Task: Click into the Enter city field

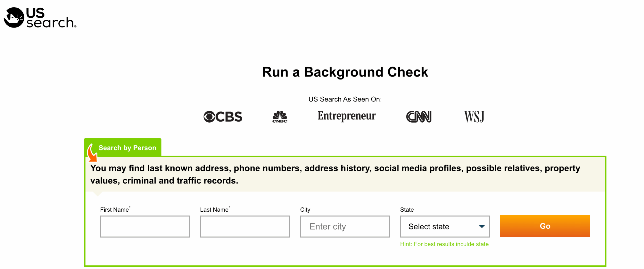Action: pos(345,226)
